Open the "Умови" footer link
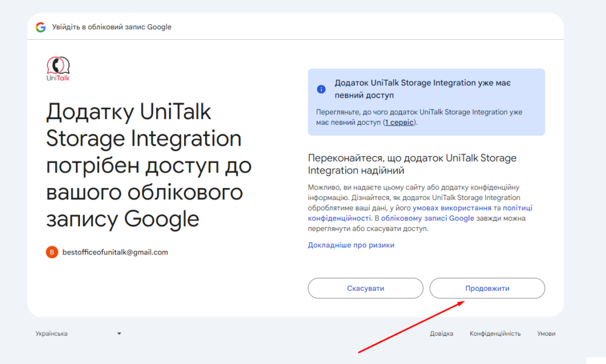 click(x=546, y=334)
